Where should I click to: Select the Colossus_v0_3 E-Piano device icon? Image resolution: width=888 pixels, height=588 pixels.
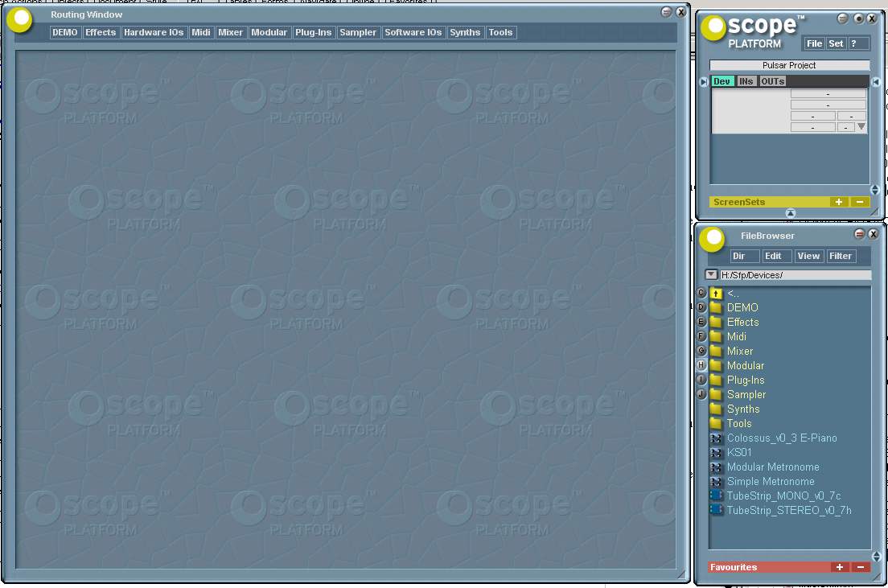coord(716,438)
